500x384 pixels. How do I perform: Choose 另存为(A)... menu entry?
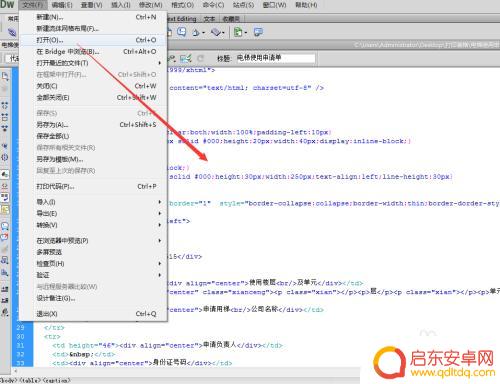93,125
